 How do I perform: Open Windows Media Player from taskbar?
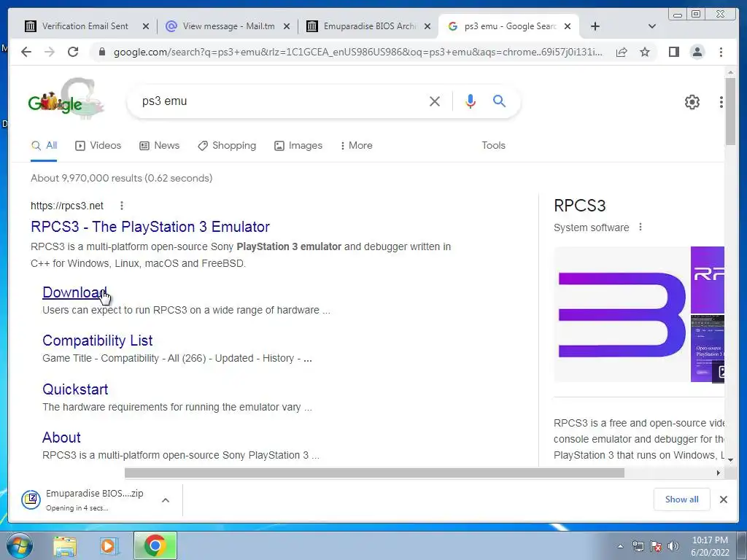108,545
